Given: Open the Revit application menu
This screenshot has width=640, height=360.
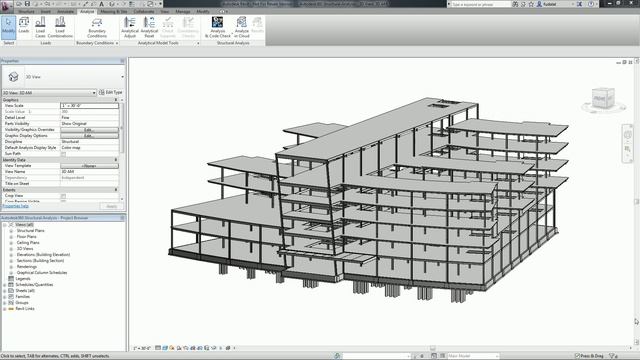Looking at the screenshot, I should 6,6.
